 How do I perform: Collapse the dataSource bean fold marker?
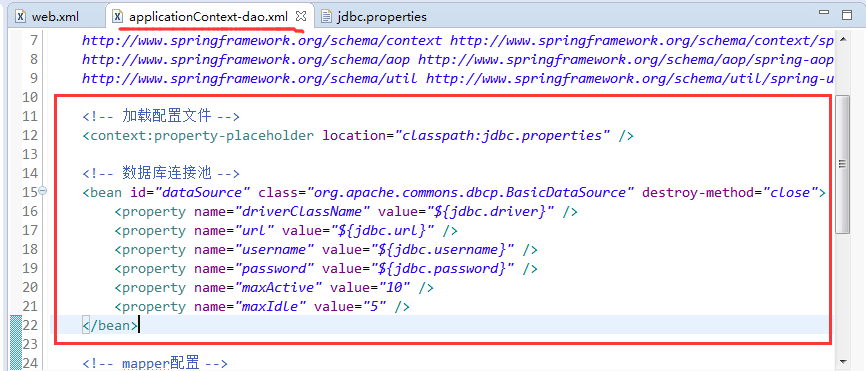point(43,191)
